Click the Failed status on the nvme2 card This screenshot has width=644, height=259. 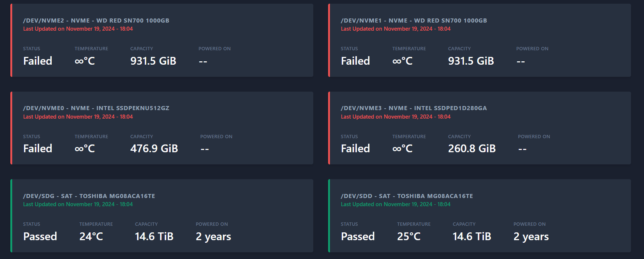tap(38, 61)
